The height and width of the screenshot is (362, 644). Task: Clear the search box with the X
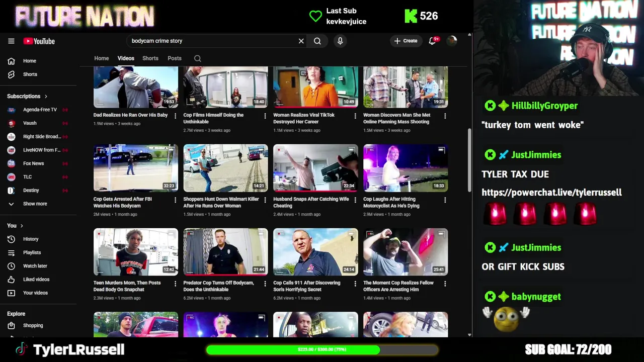pyautogui.click(x=301, y=41)
